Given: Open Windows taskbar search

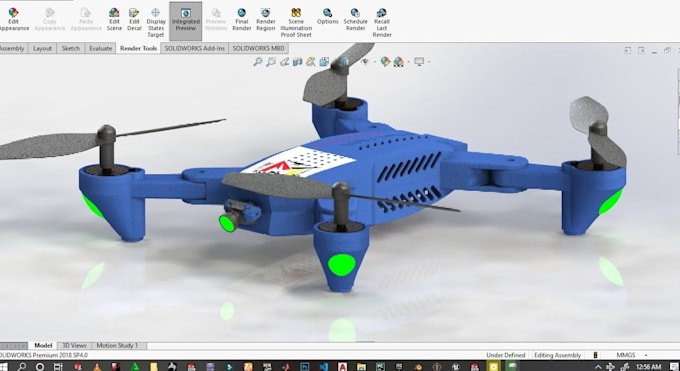Looking at the screenshot, I should (21, 367).
